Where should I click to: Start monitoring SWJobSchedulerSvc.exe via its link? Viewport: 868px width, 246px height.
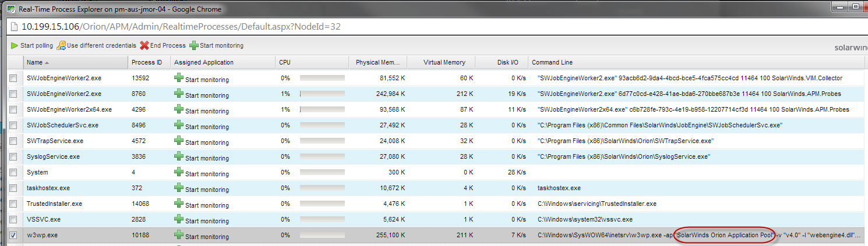click(207, 126)
